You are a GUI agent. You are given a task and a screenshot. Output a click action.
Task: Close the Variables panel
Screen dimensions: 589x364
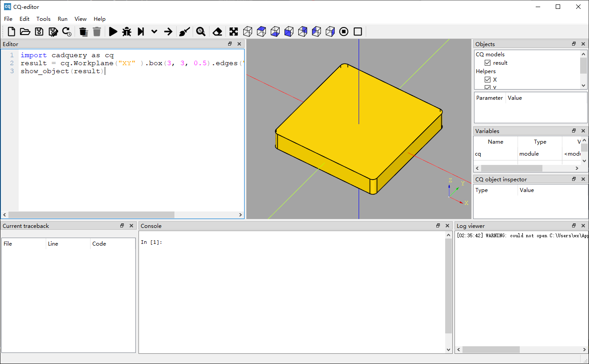(x=583, y=131)
